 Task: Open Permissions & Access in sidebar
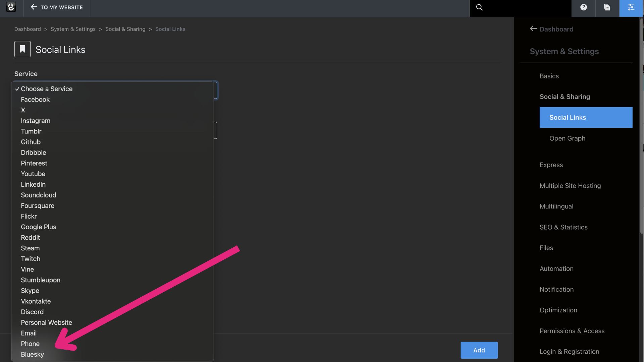pyautogui.click(x=572, y=331)
